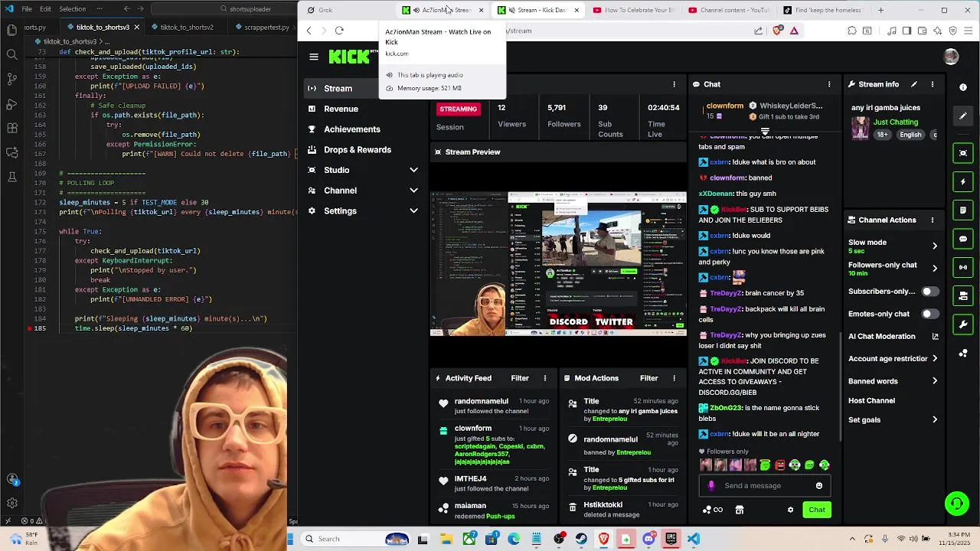Open Account age restriction chevron

coord(934,359)
